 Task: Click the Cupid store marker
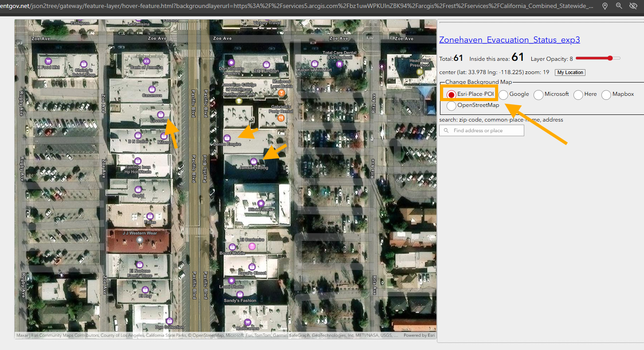pos(139,189)
